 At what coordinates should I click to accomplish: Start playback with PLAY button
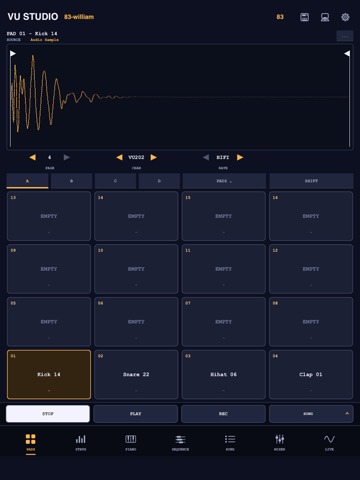click(x=135, y=414)
